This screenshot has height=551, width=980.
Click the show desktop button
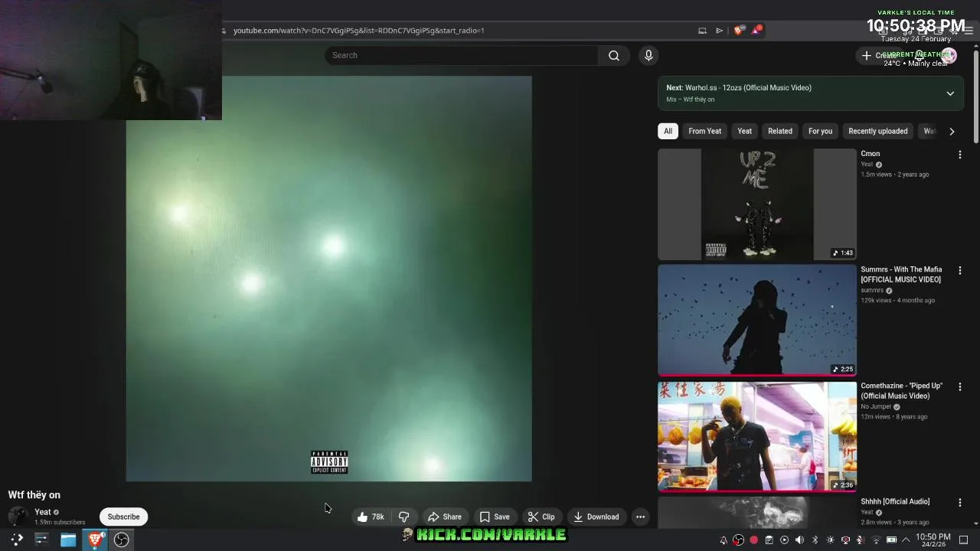coord(964,540)
